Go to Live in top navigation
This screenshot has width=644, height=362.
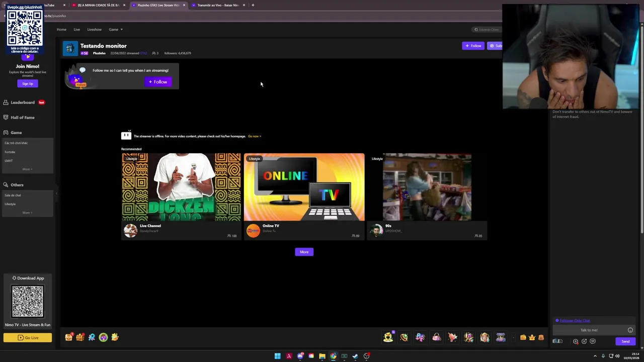click(x=76, y=30)
